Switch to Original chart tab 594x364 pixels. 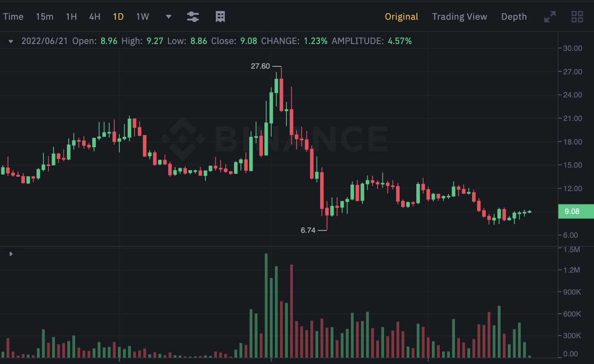pos(401,17)
